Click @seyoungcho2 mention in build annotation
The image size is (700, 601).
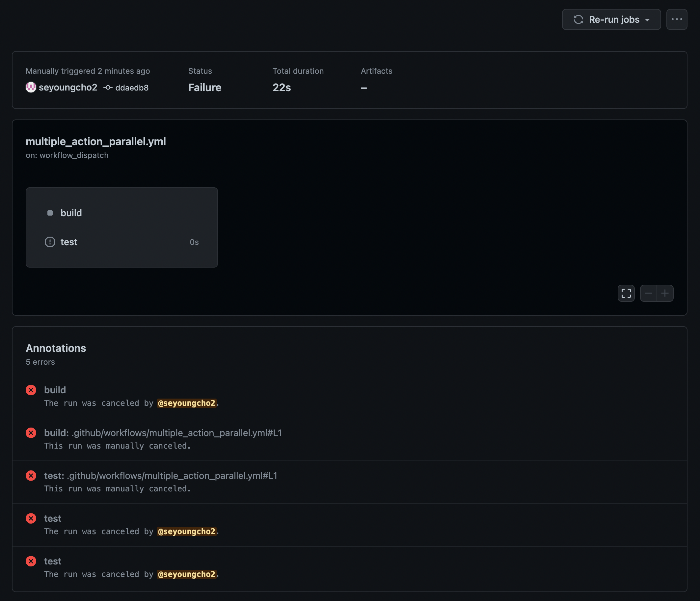click(186, 403)
